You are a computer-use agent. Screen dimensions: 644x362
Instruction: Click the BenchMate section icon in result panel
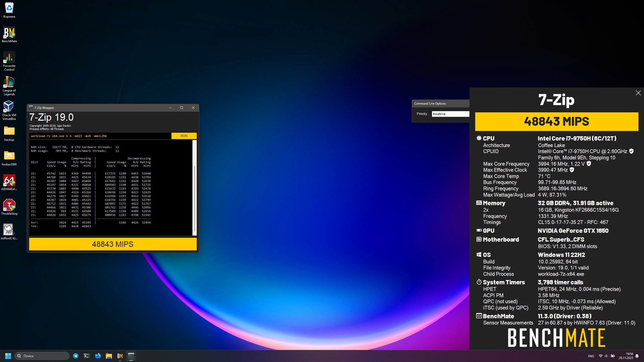tap(479, 316)
